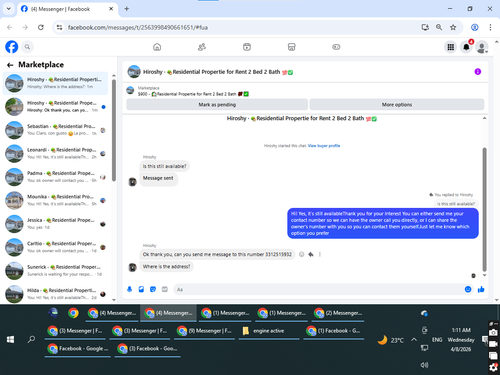The width and height of the screenshot is (500, 375).
Task: Open the weather widget showing 23°C
Action: pos(391,340)
